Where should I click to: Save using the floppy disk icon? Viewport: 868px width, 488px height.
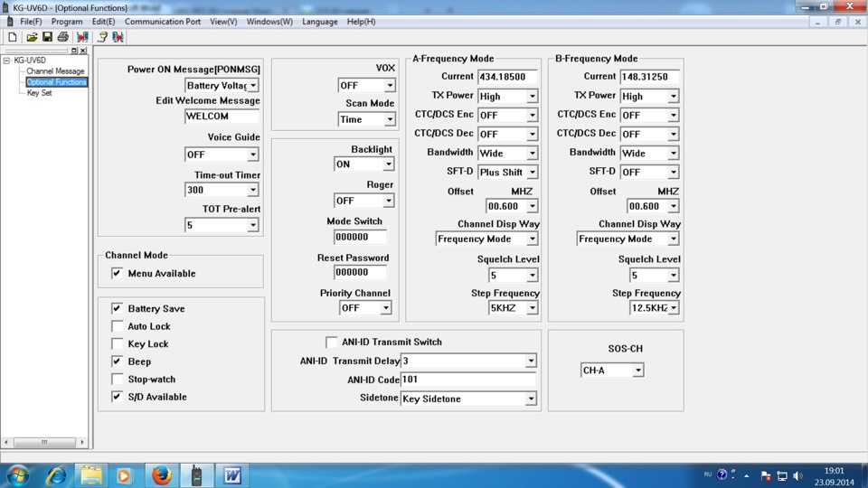pyautogui.click(x=47, y=37)
